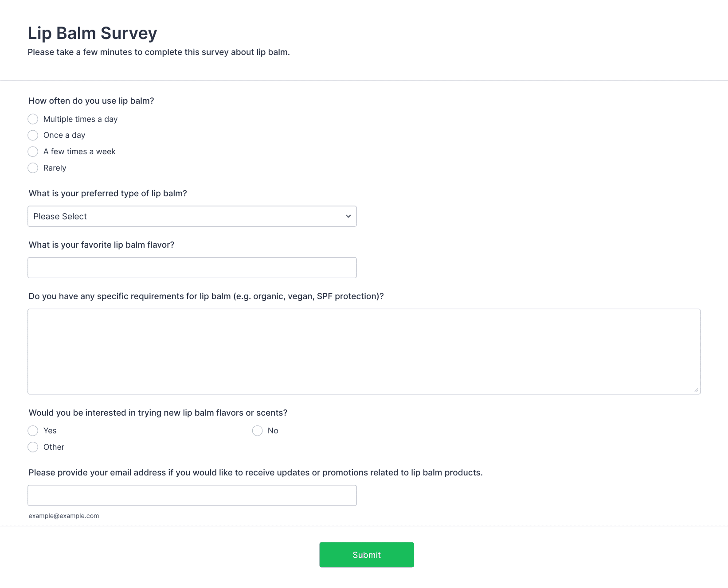Select the 'Rarely' radio button

tap(33, 168)
